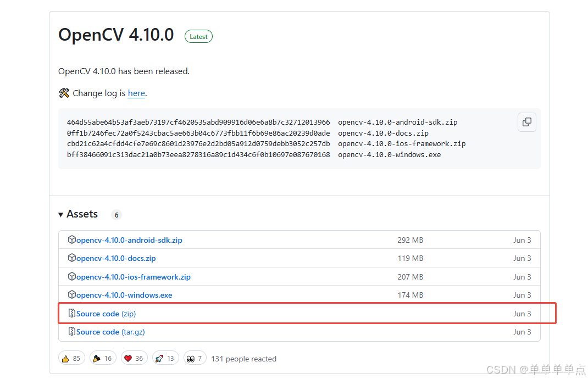588x379 pixels.
Task: Click the package icon beside windows.exe
Action: point(71,294)
